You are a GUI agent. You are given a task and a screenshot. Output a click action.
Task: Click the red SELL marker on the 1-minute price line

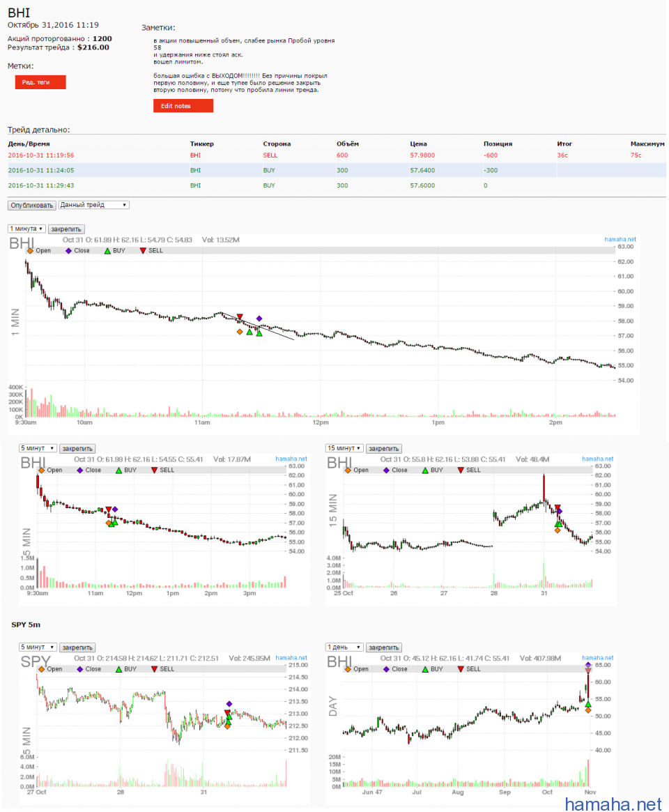tap(240, 317)
